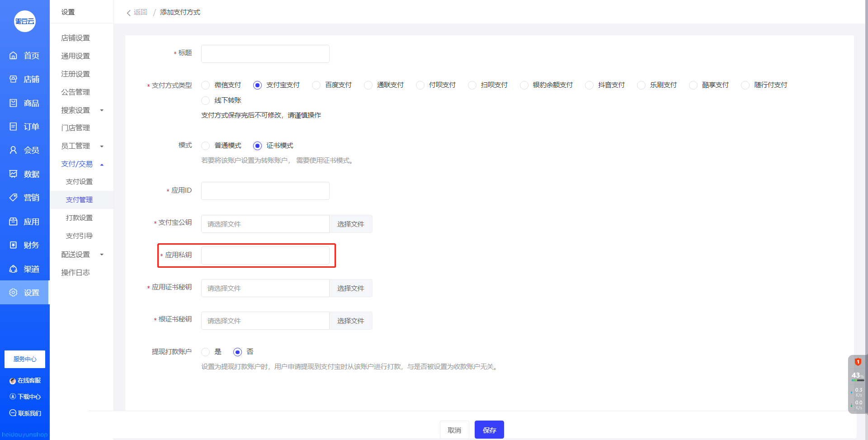Open 营销 marketing tag icon
This screenshot has height=440, width=868.
(x=13, y=198)
